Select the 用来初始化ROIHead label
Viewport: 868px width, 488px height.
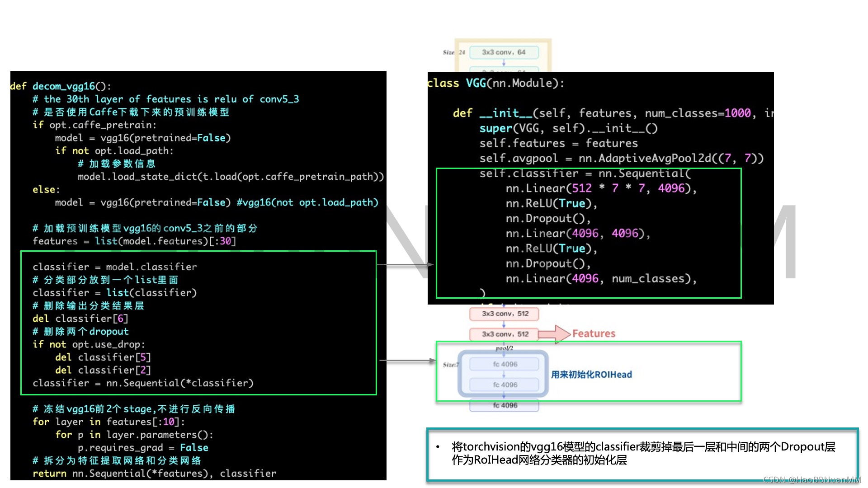pos(590,374)
